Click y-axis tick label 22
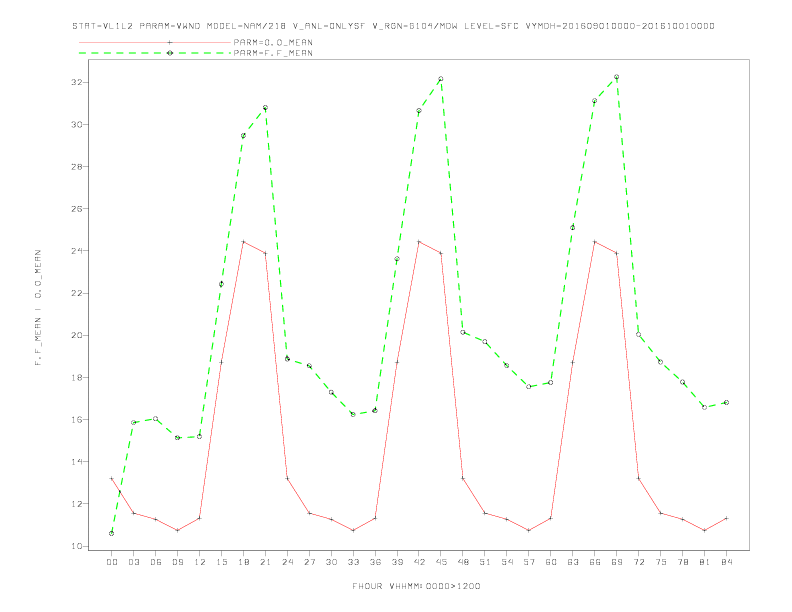The width and height of the screenshot is (792, 612). (x=78, y=293)
